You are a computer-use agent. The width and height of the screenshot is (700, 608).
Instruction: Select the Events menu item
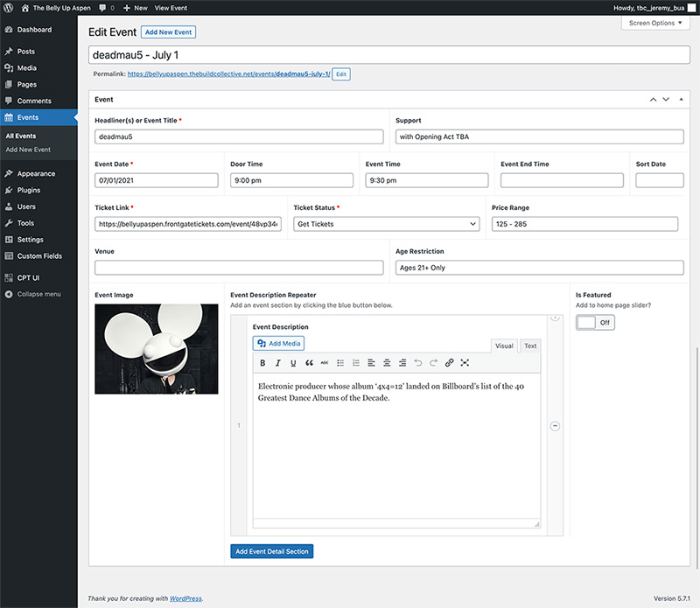coord(38,117)
